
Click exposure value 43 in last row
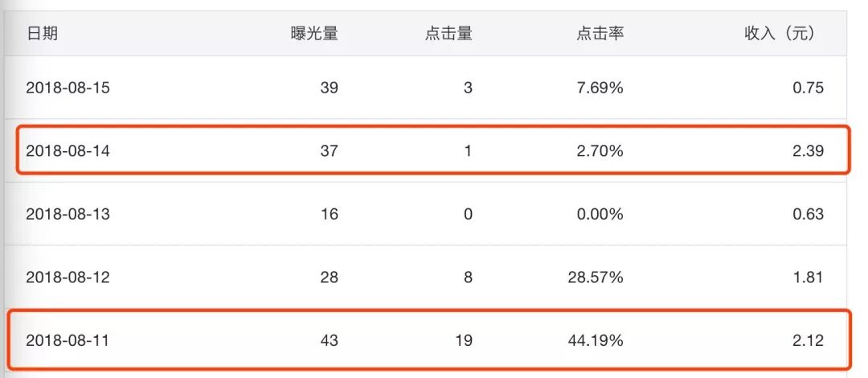pos(329,340)
